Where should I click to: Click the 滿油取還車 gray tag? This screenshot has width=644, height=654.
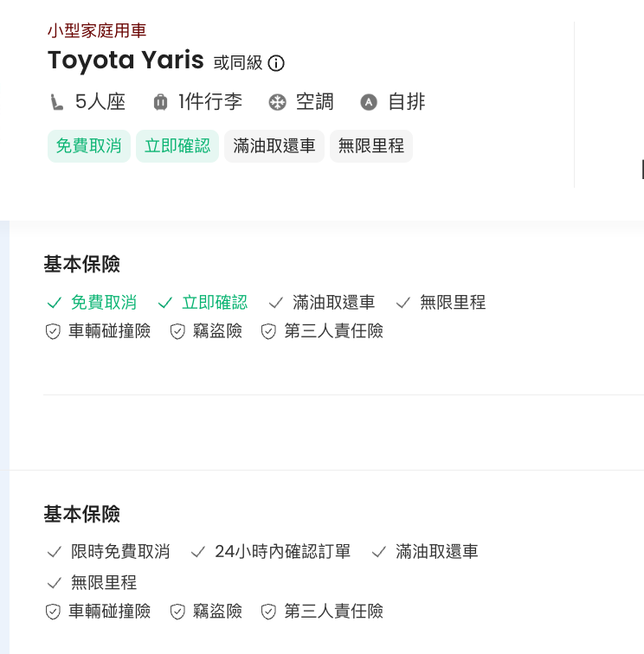point(274,146)
